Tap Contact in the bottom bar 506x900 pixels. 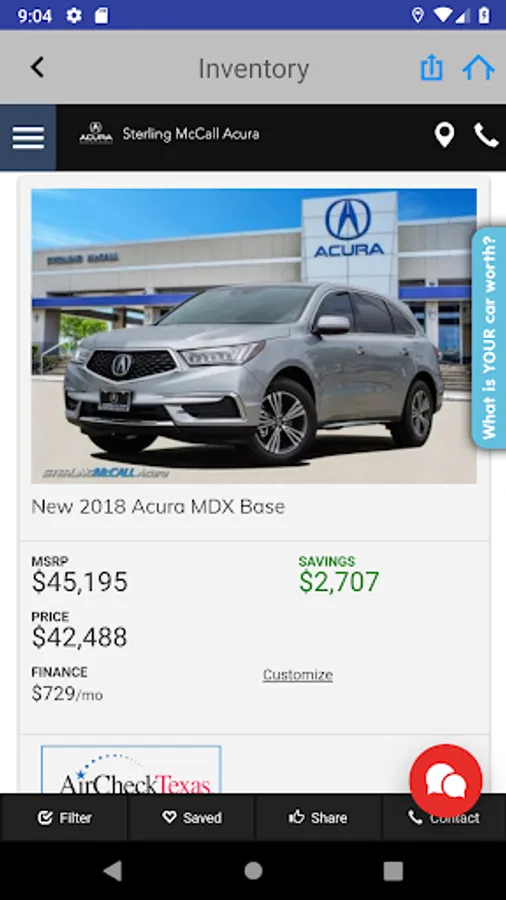(444, 817)
